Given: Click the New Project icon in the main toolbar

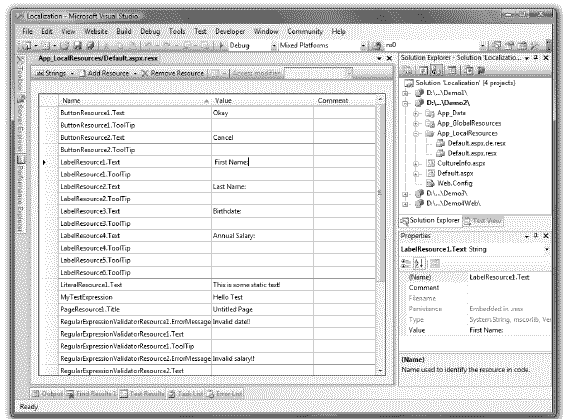Looking at the screenshot, I should click(x=27, y=46).
